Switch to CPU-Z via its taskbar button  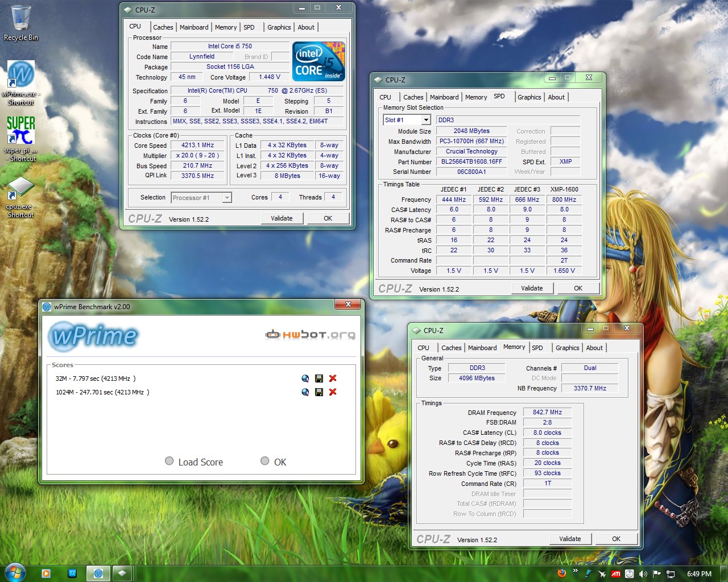(x=122, y=573)
